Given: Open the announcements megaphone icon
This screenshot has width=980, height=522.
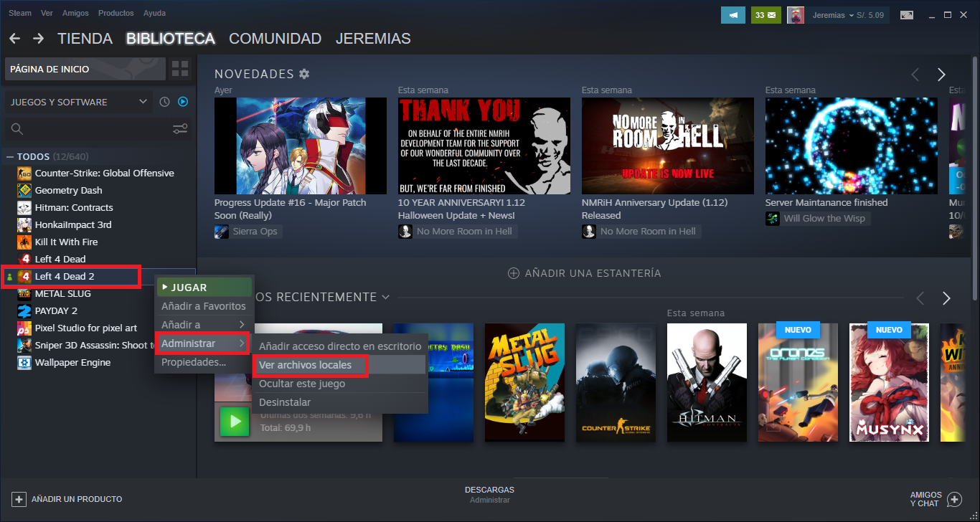Looking at the screenshot, I should point(733,15).
